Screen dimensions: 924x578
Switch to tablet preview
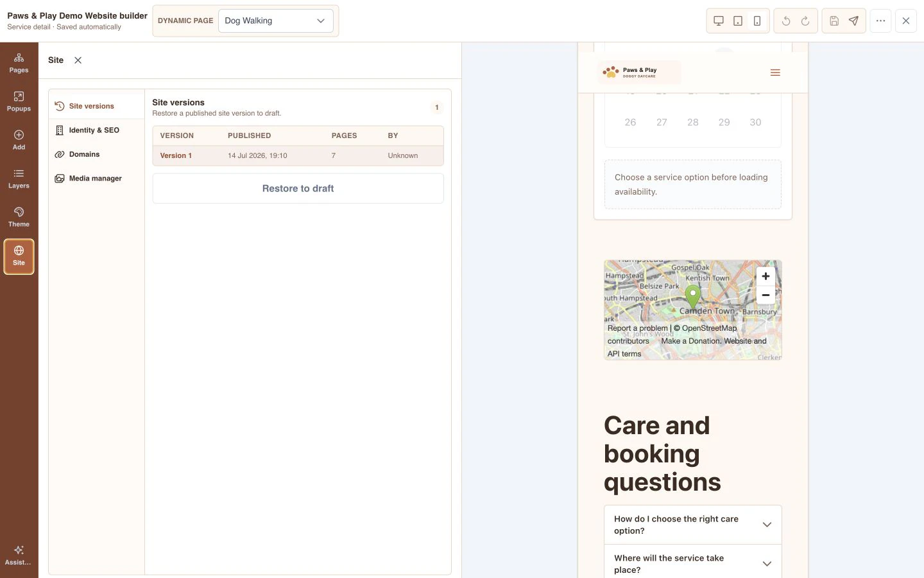pyautogui.click(x=738, y=21)
